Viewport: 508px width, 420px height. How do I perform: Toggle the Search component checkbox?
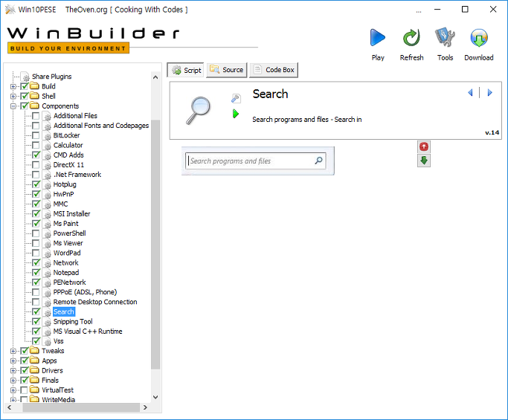click(x=36, y=311)
